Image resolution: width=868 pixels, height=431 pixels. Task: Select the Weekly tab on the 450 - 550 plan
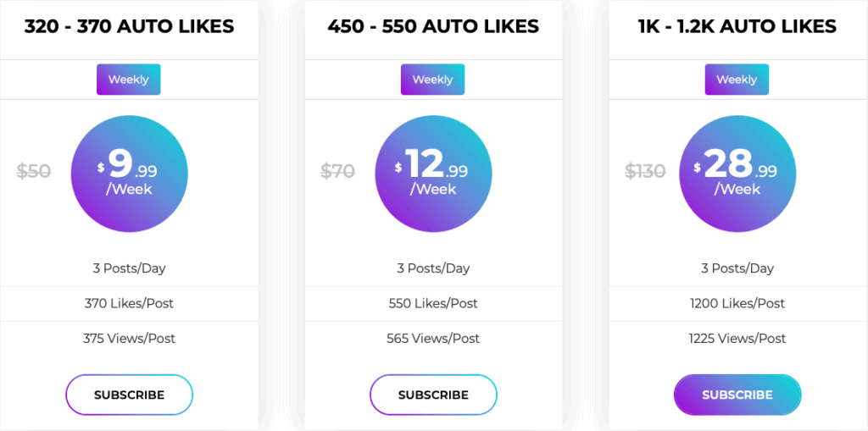click(x=433, y=80)
